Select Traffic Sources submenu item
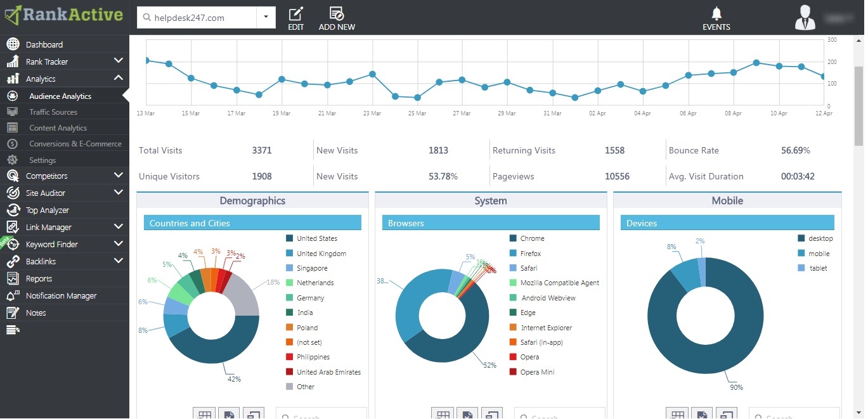This screenshot has height=419, width=868. pyautogui.click(x=53, y=112)
